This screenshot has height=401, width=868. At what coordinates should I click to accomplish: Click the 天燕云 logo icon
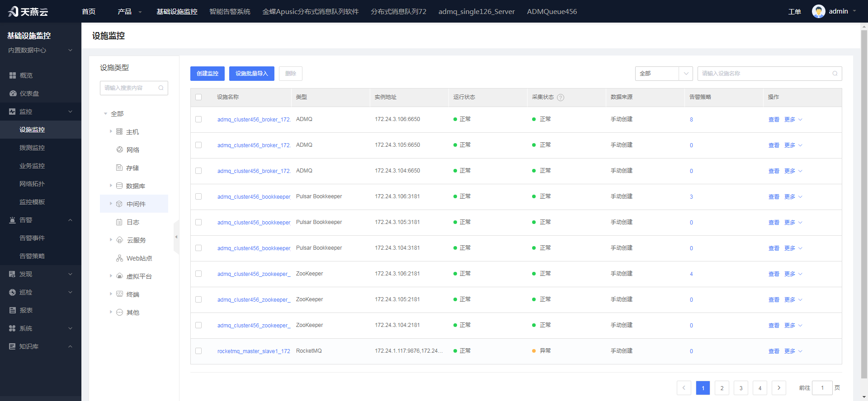(x=13, y=11)
